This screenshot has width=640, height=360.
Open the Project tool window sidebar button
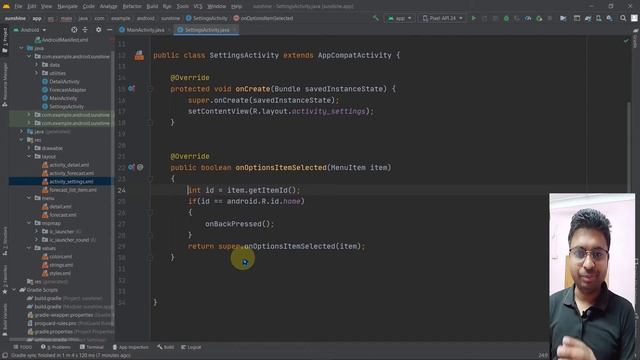(x=4, y=40)
